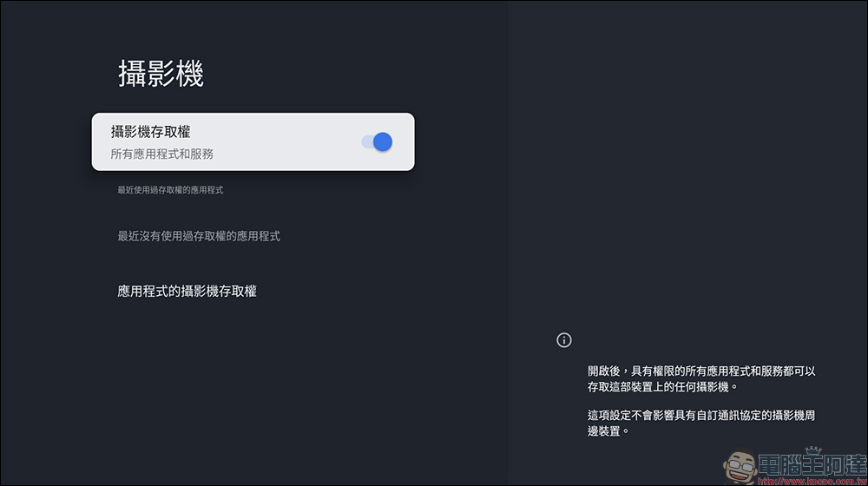Click the circled info icon
Screen dimensions: 868x486
coord(564,339)
